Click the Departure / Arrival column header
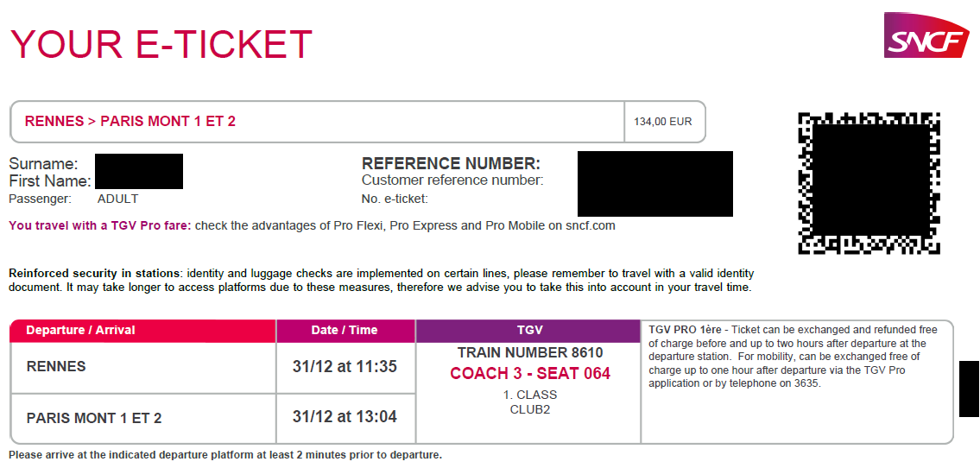Screen dimensions: 980x468 pyautogui.click(x=143, y=331)
